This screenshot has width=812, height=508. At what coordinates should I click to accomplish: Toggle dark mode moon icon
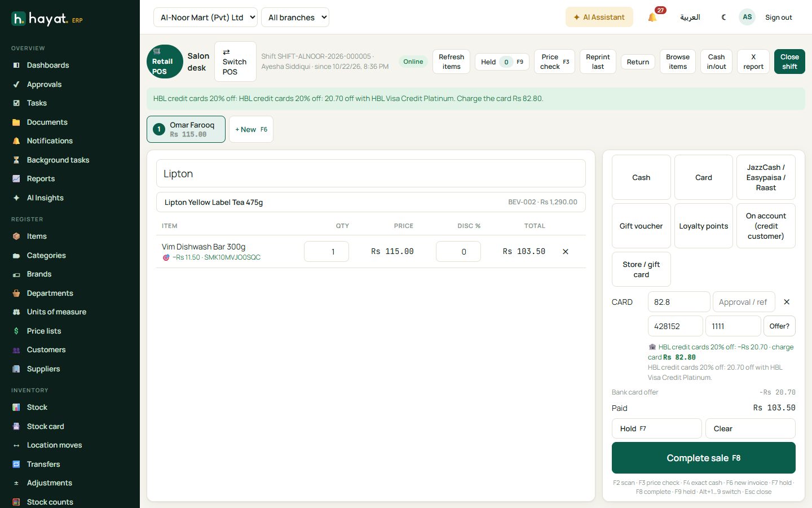coord(724,17)
